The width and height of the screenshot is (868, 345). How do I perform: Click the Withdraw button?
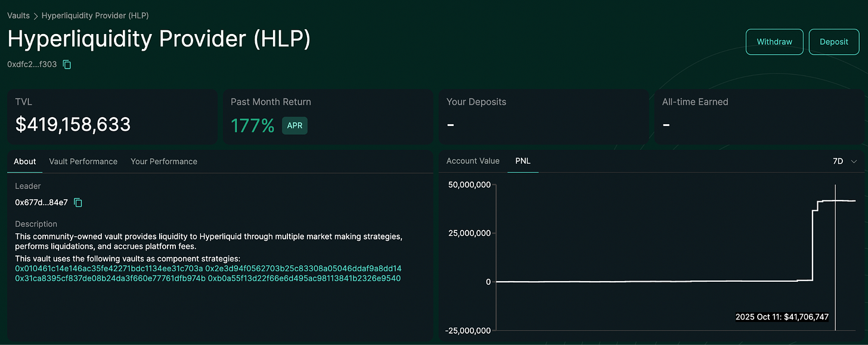[x=774, y=42]
